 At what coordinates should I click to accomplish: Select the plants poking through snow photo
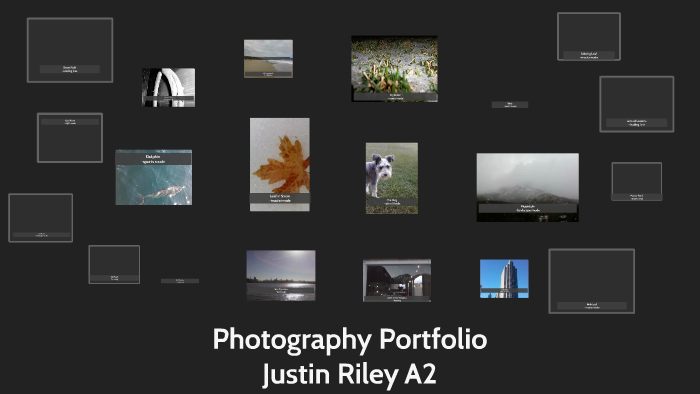pos(394,69)
